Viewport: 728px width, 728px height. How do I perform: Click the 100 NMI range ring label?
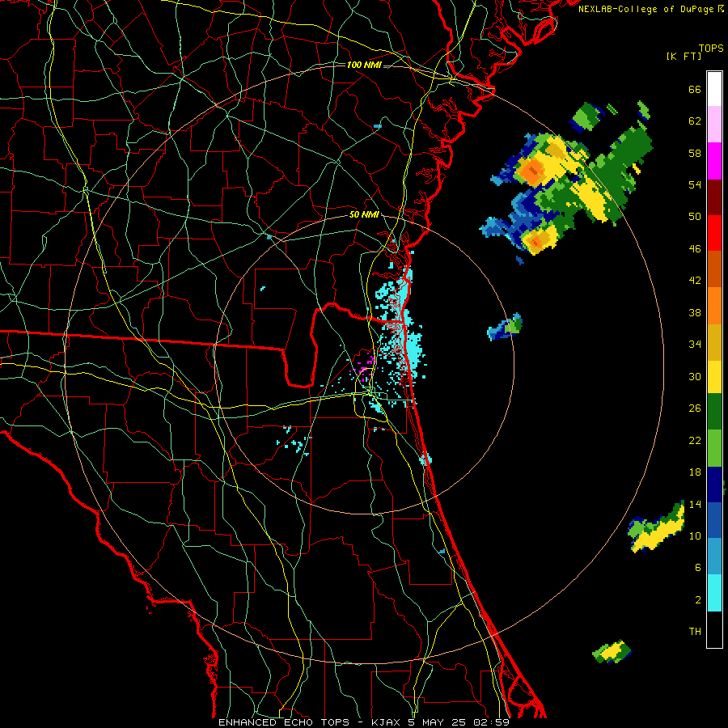point(364,65)
